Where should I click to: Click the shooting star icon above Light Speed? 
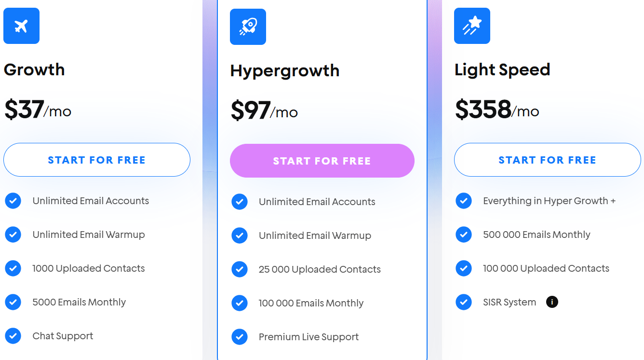472,26
